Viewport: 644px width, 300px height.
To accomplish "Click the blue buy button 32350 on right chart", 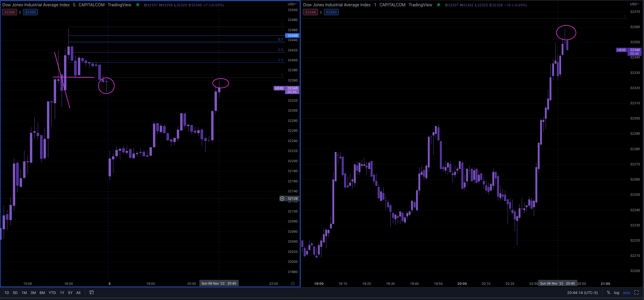I will click(x=331, y=12).
